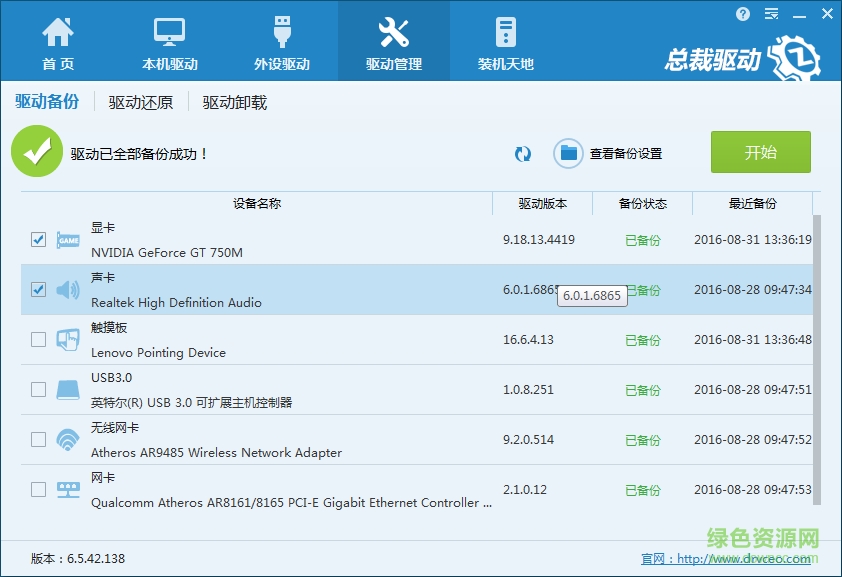Screen dimensions: 842x577
Task: Open the 本机驱动 monitor icon
Action: coord(169,32)
